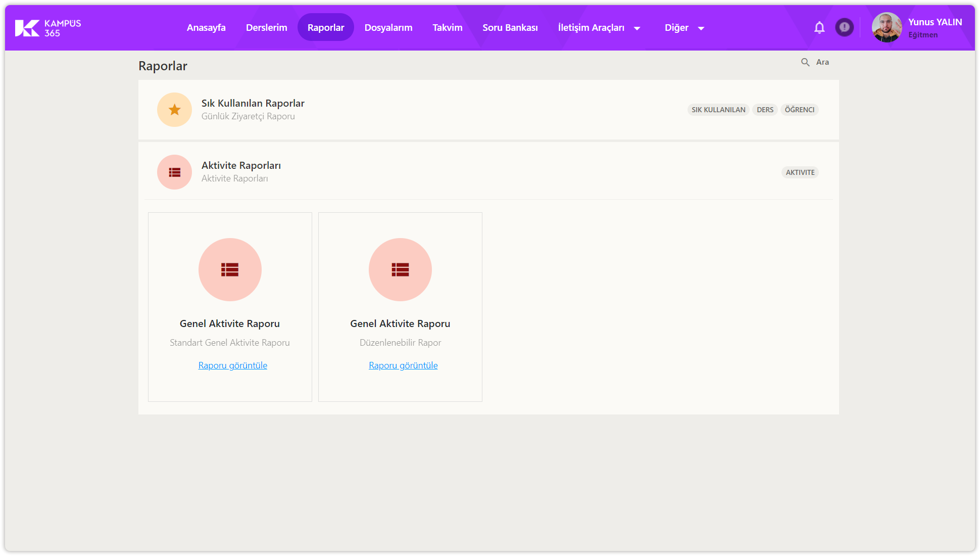Expand the Sık Kullanılan Raporlar section
Image resolution: width=980 pixels, height=556 pixels.
tap(253, 104)
